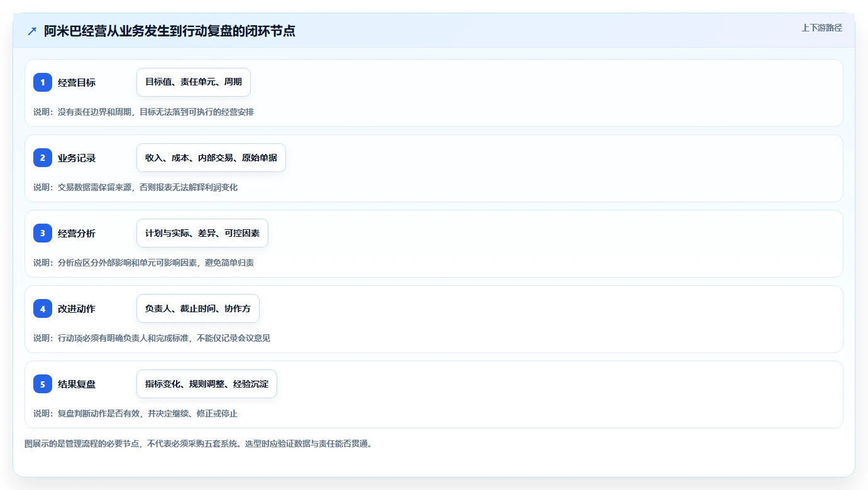Select the 负责人、截止时间、协作方 chip

click(x=198, y=308)
